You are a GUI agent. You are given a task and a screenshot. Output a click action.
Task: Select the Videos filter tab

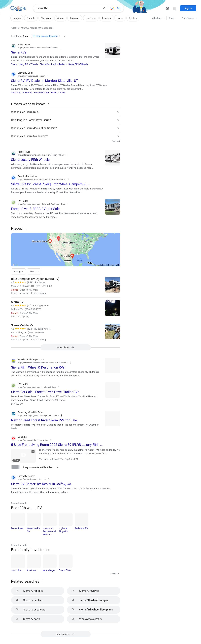point(60,18)
